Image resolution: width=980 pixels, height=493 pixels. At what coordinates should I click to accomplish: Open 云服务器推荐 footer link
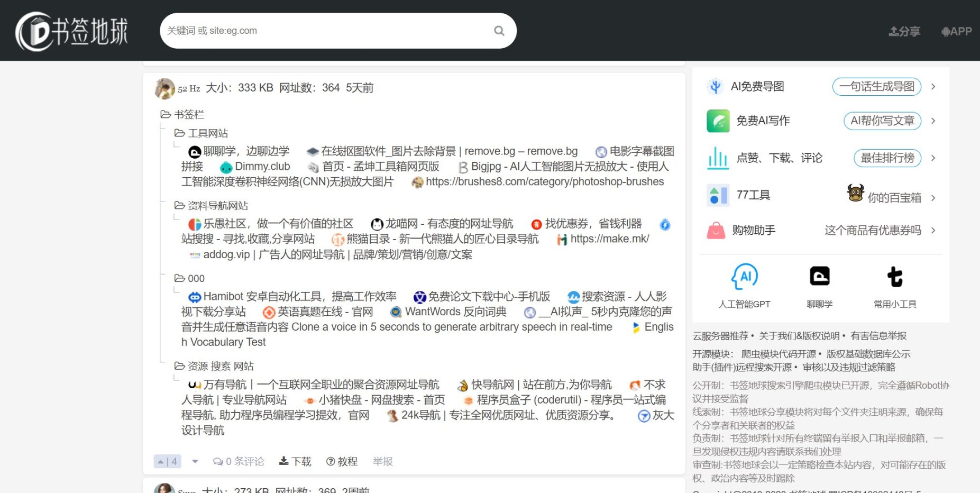point(720,336)
